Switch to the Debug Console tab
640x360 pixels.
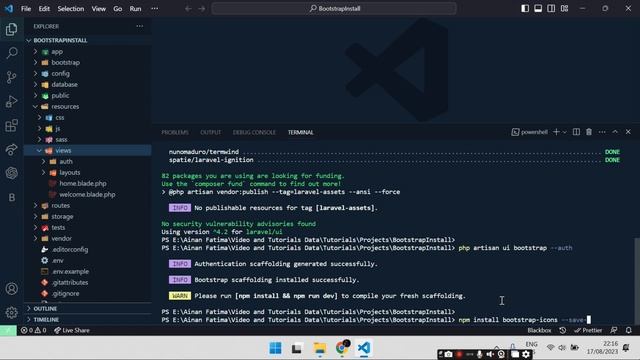pyautogui.click(x=254, y=132)
